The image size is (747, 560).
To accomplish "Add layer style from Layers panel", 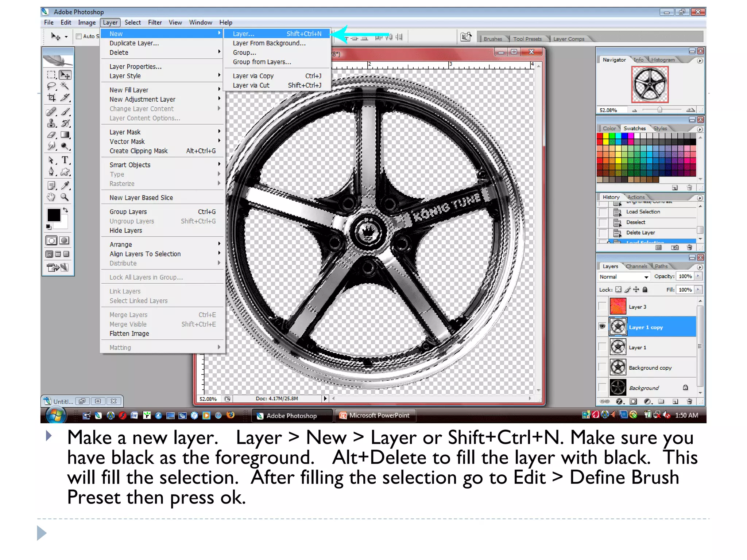I will click(620, 401).
